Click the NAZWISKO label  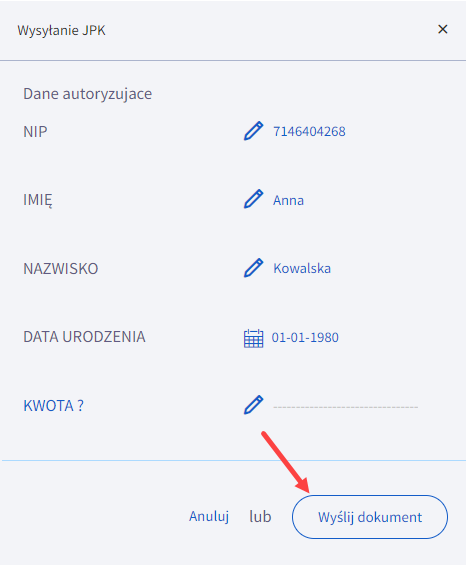[61, 269]
